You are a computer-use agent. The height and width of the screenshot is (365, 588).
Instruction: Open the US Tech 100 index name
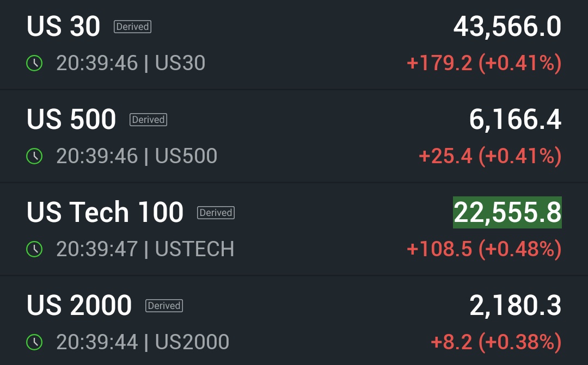105,213
